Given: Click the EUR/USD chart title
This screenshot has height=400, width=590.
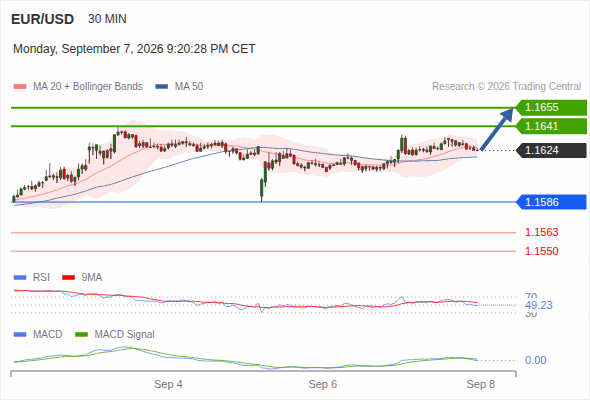Looking at the screenshot, I should pos(43,19).
